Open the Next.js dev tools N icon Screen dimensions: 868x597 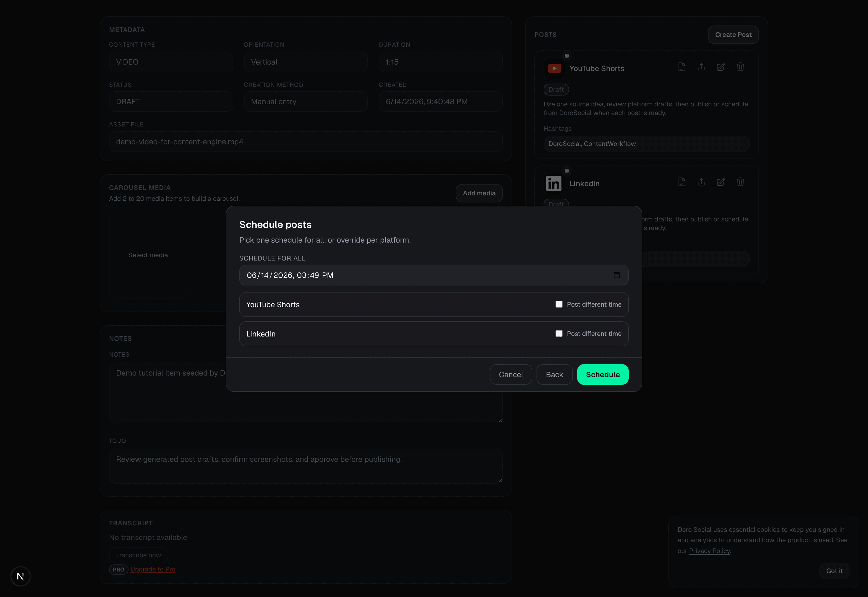21,576
